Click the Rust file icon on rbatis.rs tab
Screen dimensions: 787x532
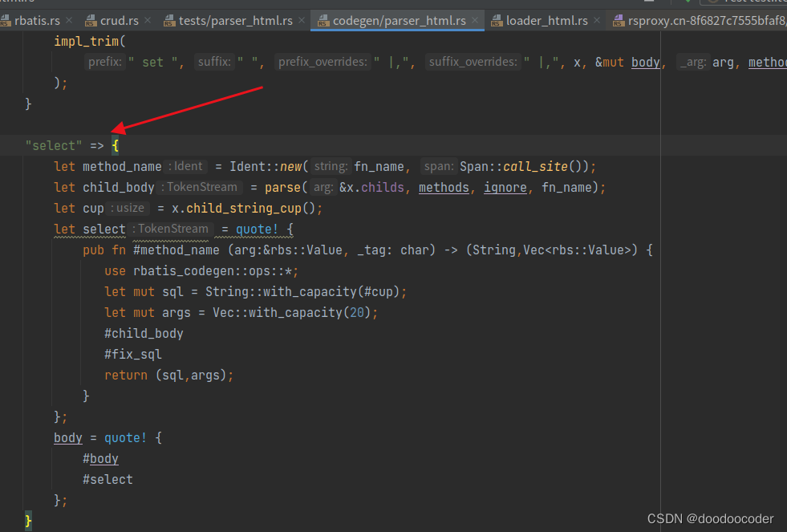point(6,21)
